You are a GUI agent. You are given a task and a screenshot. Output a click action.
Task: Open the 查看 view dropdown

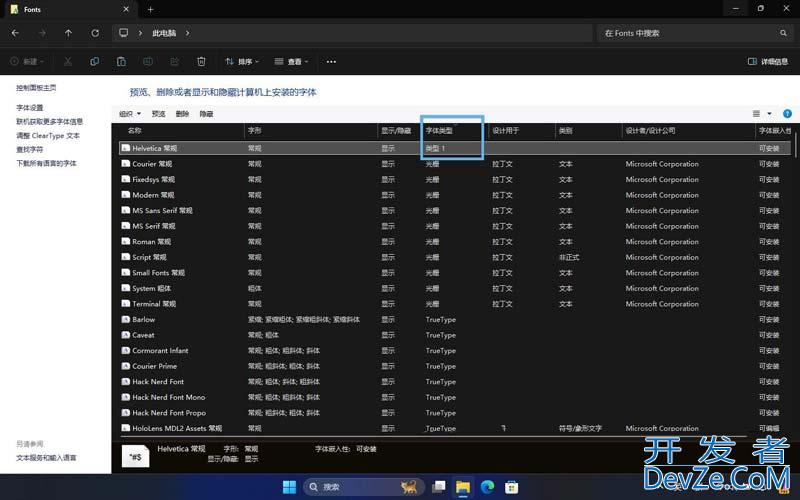tap(291, 62)
